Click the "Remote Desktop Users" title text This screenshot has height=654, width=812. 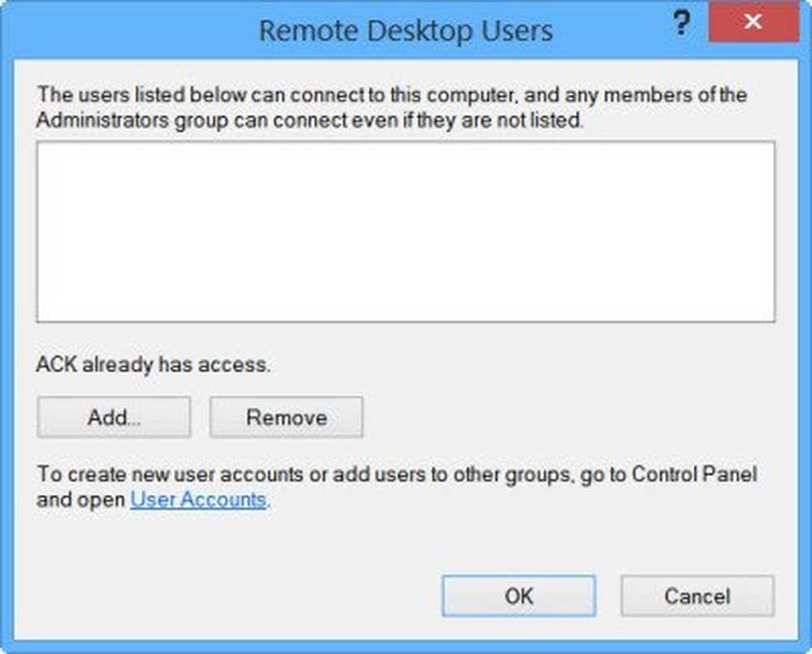[405, 31]
